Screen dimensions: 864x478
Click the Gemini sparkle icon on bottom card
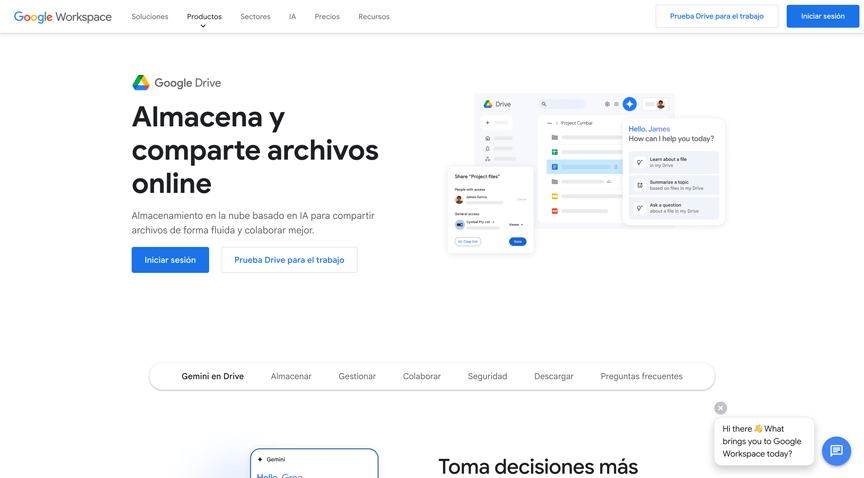pyautogui.click(x=260, y=459)
